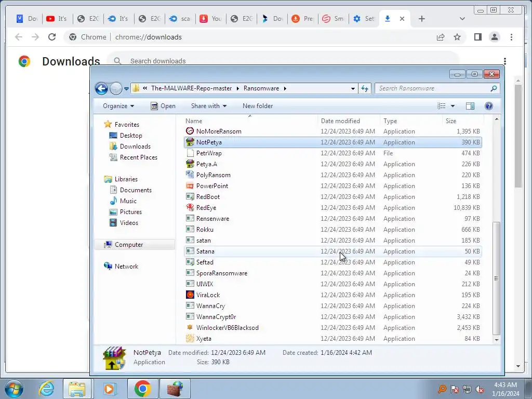Click the change view icon
532x399 pixels.
tap(442, 106)
